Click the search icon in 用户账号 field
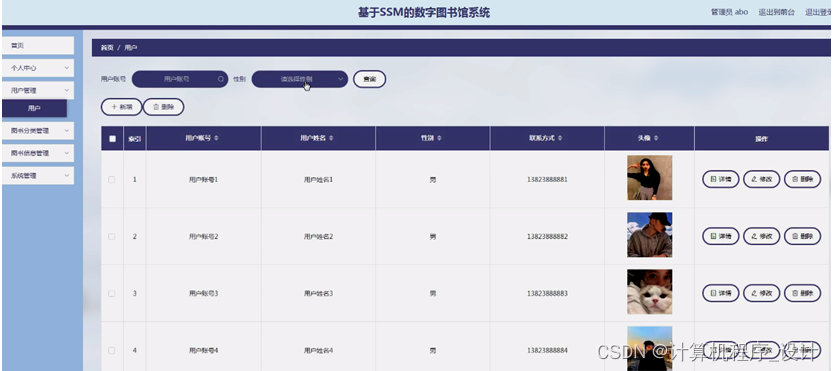834x371 pixels. [221, 79]
